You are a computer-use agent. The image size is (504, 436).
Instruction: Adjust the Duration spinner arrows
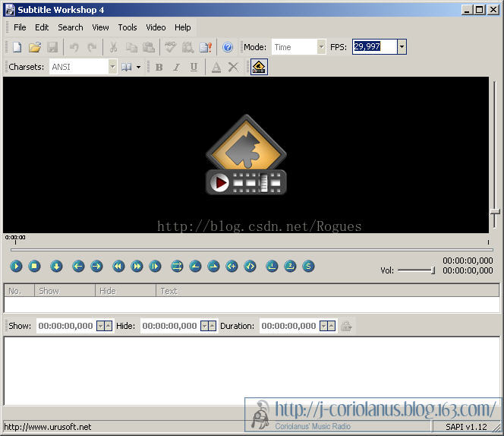pos(328,326)
